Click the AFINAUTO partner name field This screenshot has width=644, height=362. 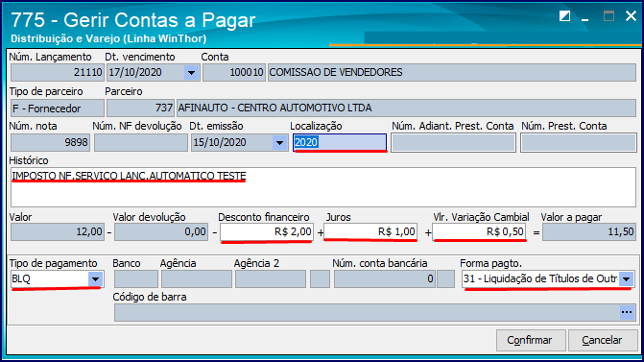coord(406,109)
